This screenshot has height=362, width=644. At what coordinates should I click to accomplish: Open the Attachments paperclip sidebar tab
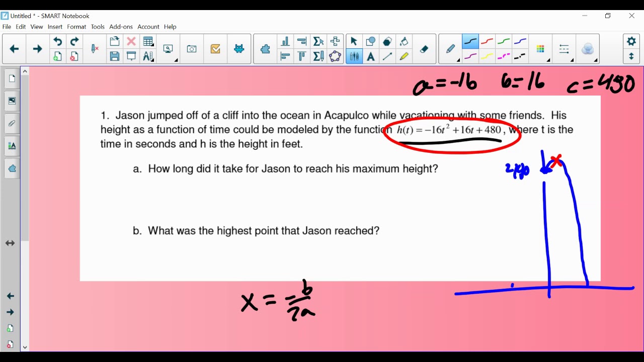pyautogui.click(x=12, y=123)
